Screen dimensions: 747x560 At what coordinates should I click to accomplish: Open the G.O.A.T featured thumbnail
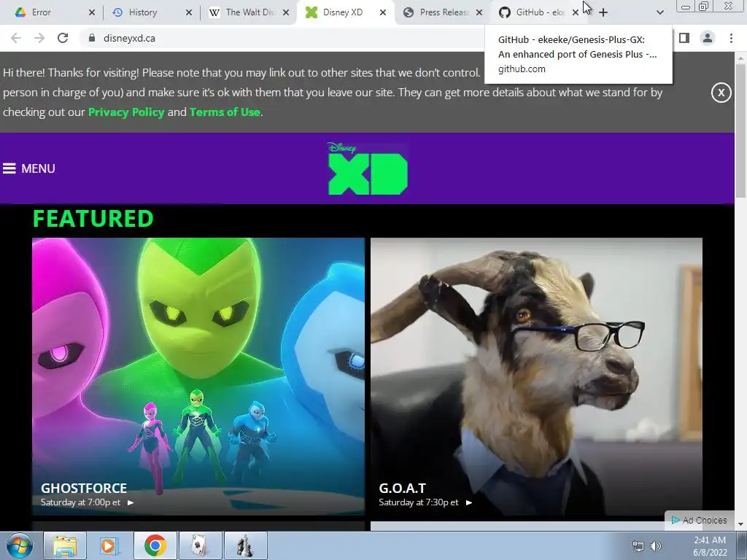click(536, 376)
